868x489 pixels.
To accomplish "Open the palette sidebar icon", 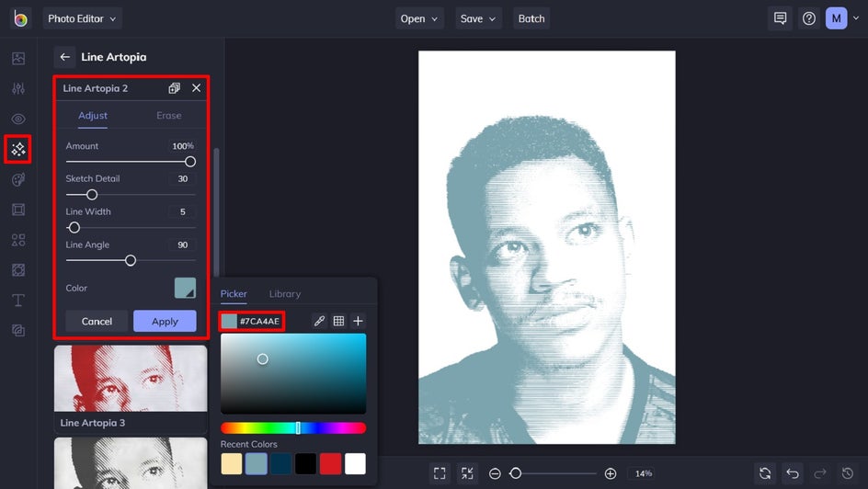I will pyautogui.click(x=18, y=179).
